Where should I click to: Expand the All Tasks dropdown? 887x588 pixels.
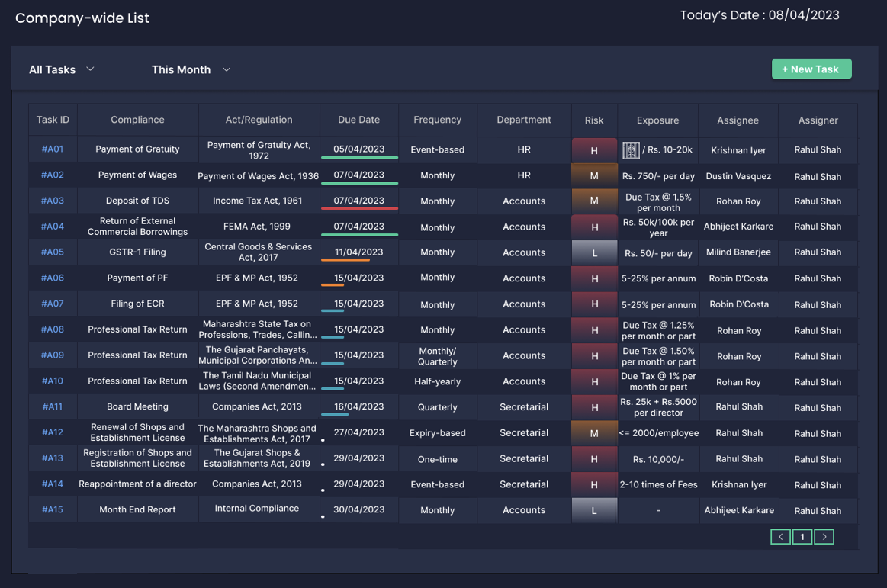(62, 69)
